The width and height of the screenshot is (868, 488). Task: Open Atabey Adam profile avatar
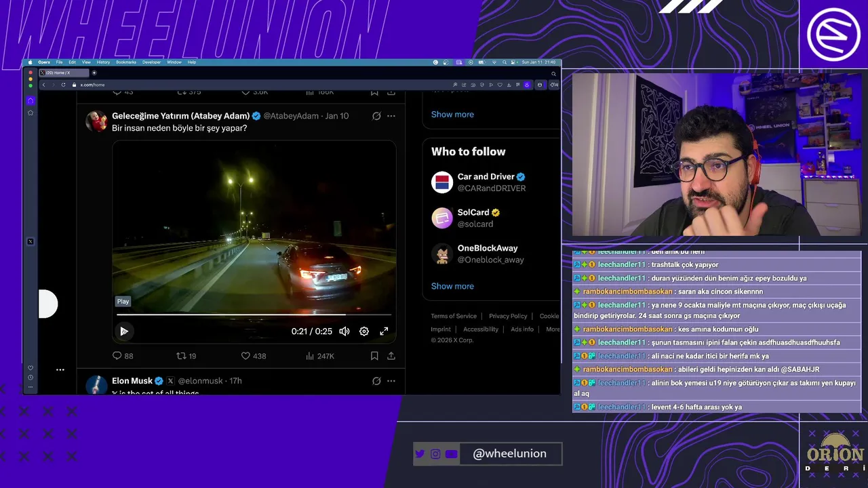[96, 121]
